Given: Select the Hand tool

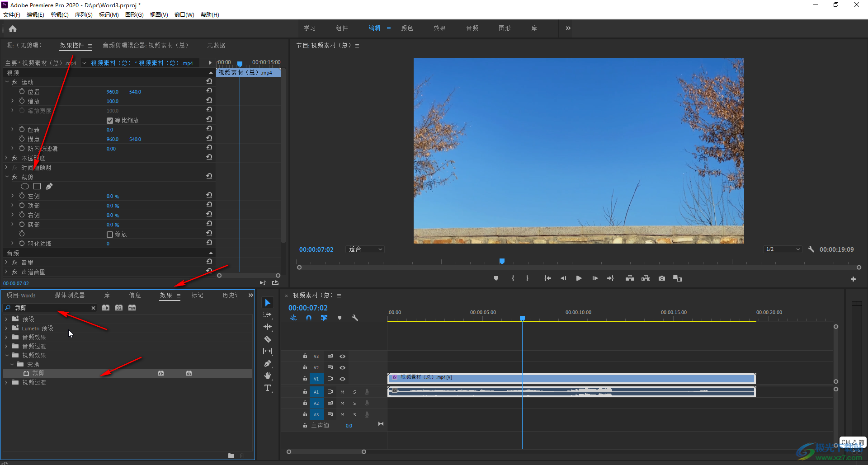Looking at the screenshot, I should (x=268, y=376).
